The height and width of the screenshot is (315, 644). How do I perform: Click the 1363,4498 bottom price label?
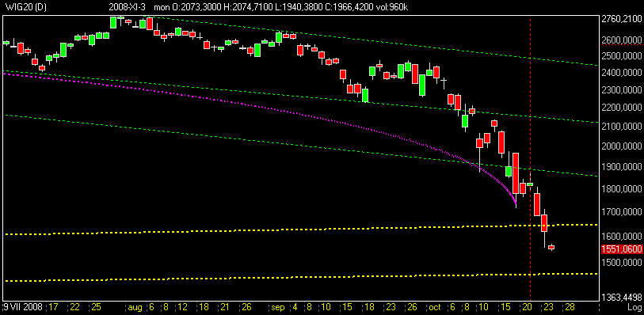621,298
